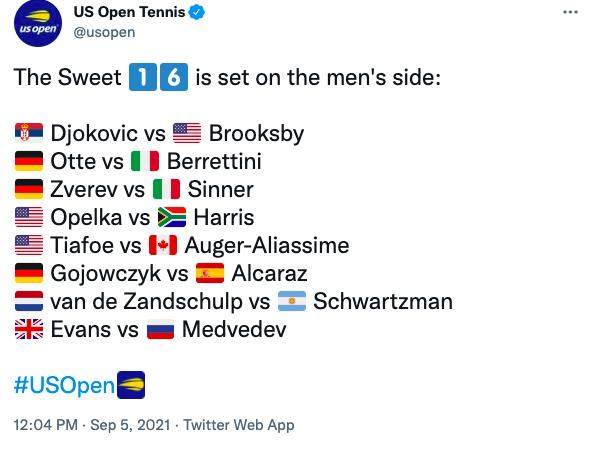
Task: Click the Argentine flag beside Schwartzman
Action: point(292,301)
